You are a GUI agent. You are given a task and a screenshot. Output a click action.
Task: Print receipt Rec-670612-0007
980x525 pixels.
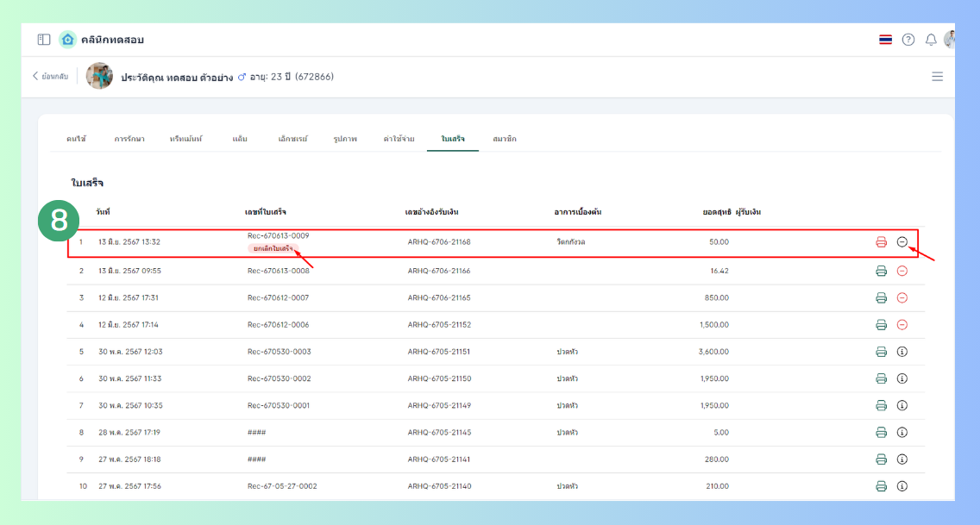pos(881,298)
